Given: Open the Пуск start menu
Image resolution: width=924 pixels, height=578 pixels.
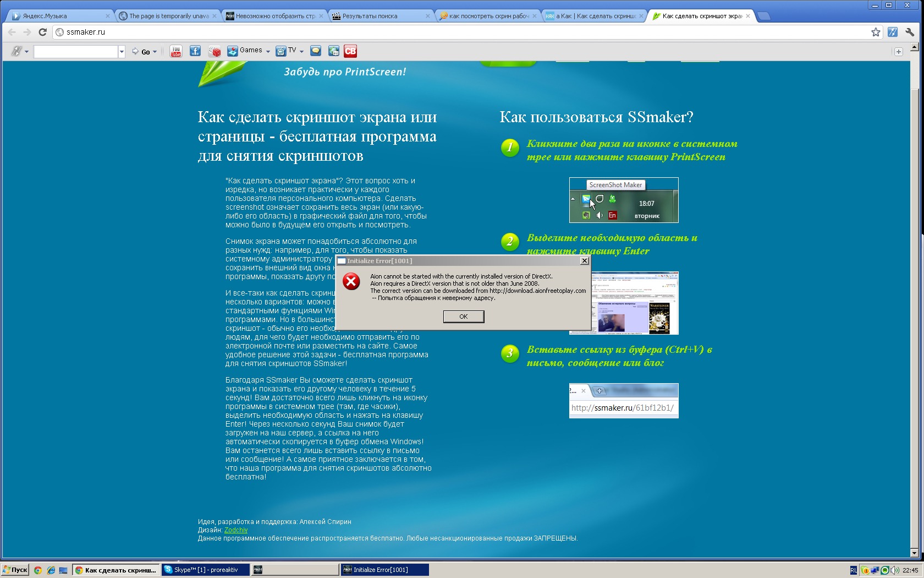Looking at the screenshot, I should pos(15,570).
